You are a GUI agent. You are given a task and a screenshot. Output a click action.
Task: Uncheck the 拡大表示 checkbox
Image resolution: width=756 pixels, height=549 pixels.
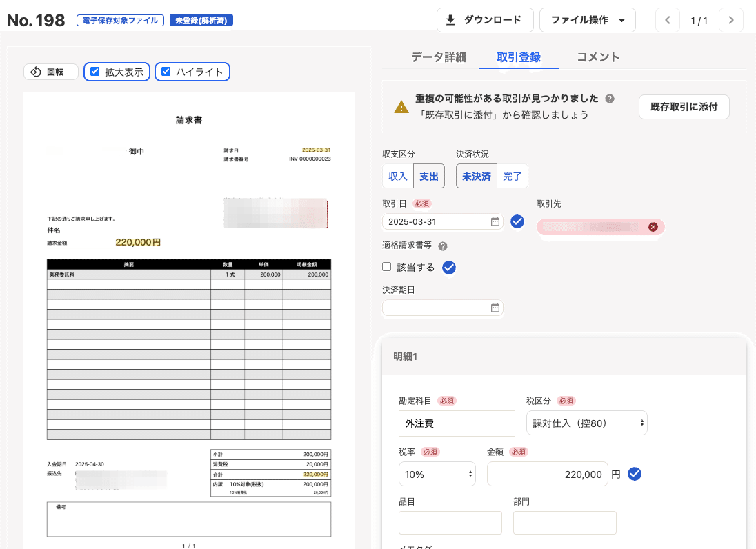(x=94, y=72)
